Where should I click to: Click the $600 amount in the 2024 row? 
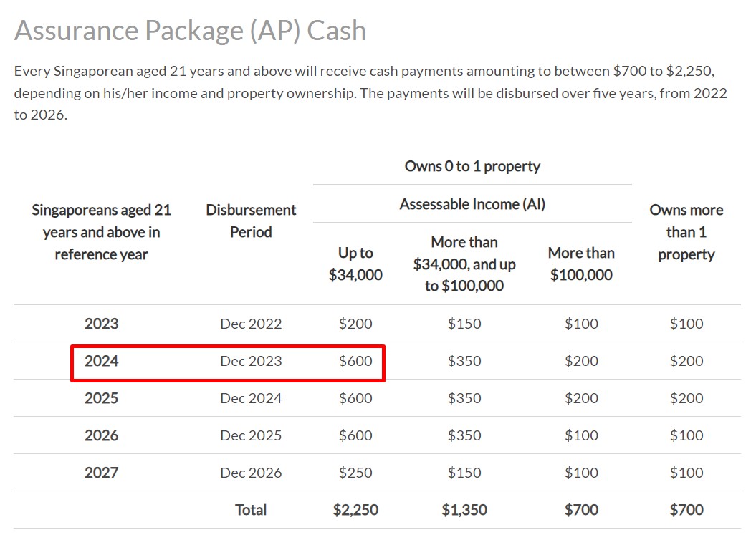(x=355, y=361)
